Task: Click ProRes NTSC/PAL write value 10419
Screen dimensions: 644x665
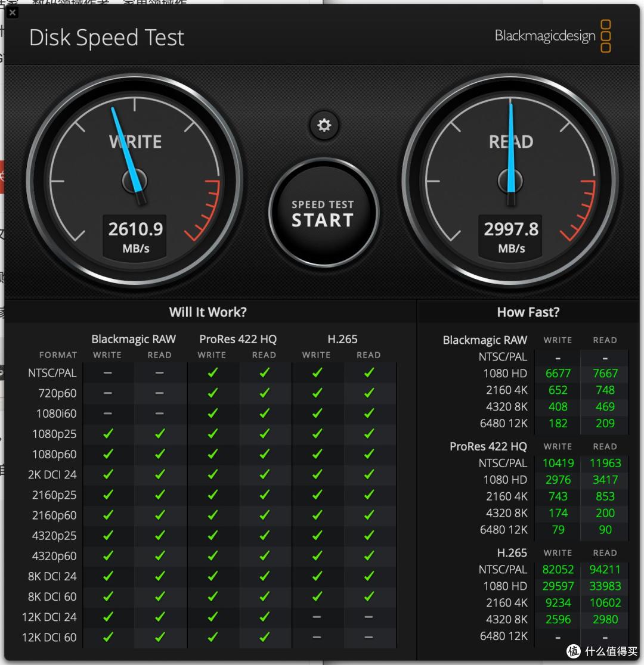Action: [558, 463]
